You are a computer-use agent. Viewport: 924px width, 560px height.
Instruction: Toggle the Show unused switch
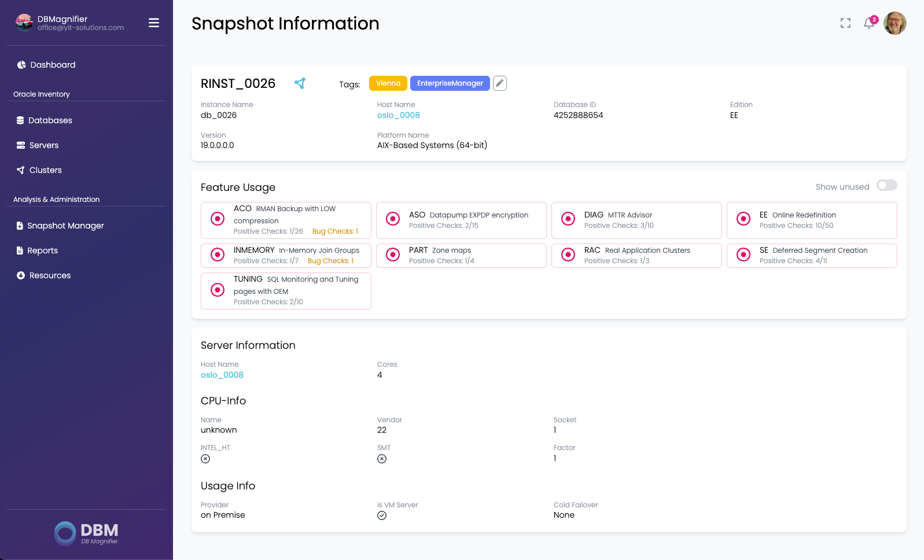886,186
